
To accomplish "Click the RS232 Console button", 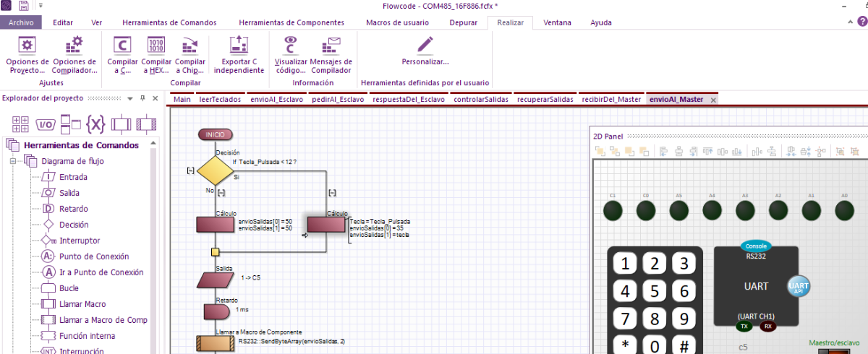I will coord(756,246).
